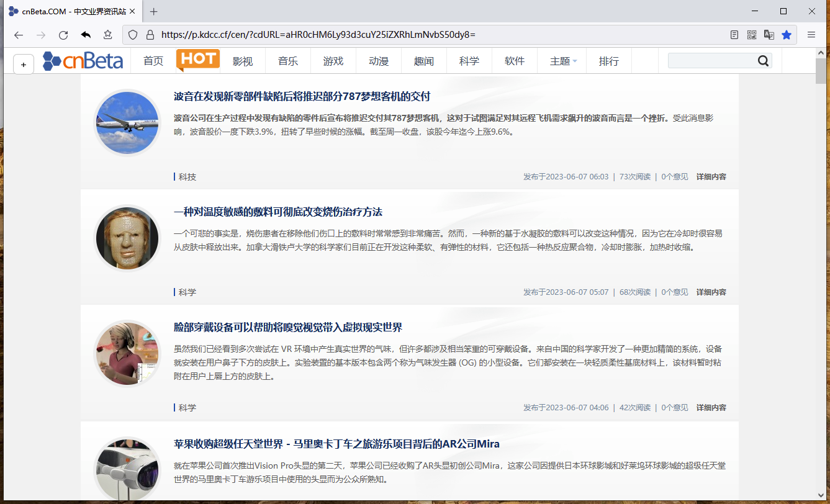Click the cnBeta logo
Screen dimensions: 830x504
(83, 61)
